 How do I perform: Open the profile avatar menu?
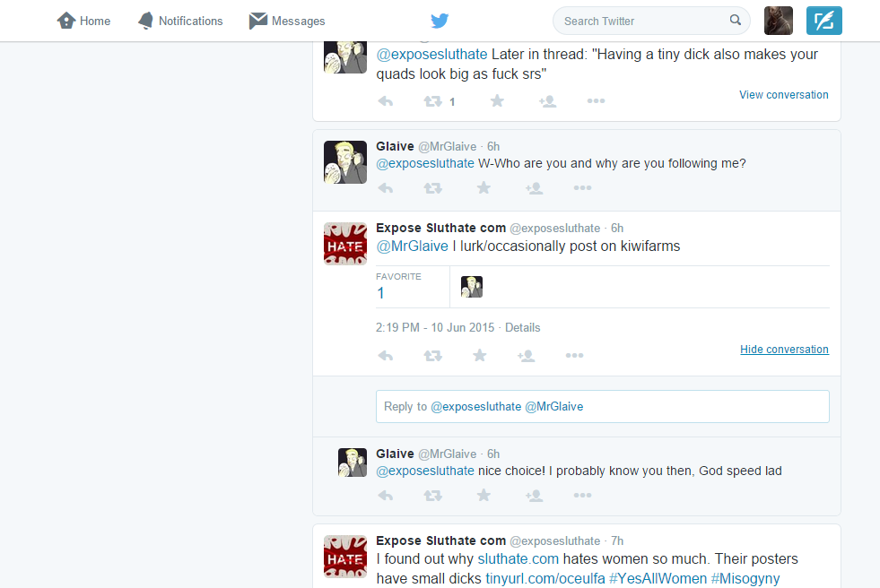coord(779,21)
